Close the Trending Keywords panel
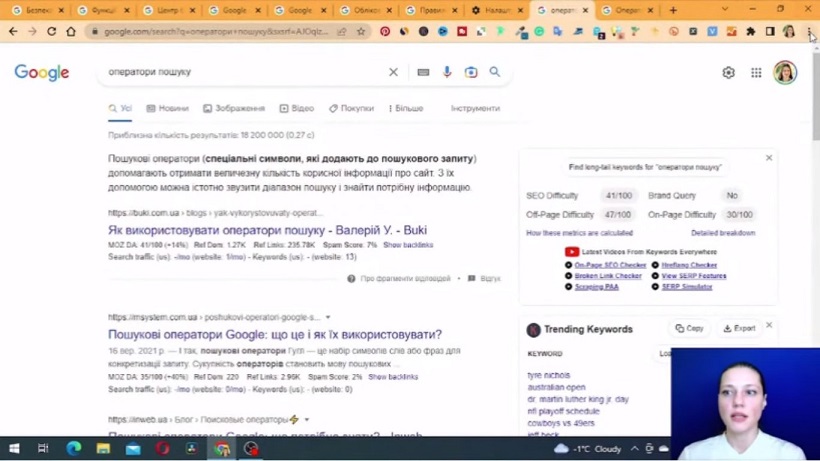 pos(769,325)
